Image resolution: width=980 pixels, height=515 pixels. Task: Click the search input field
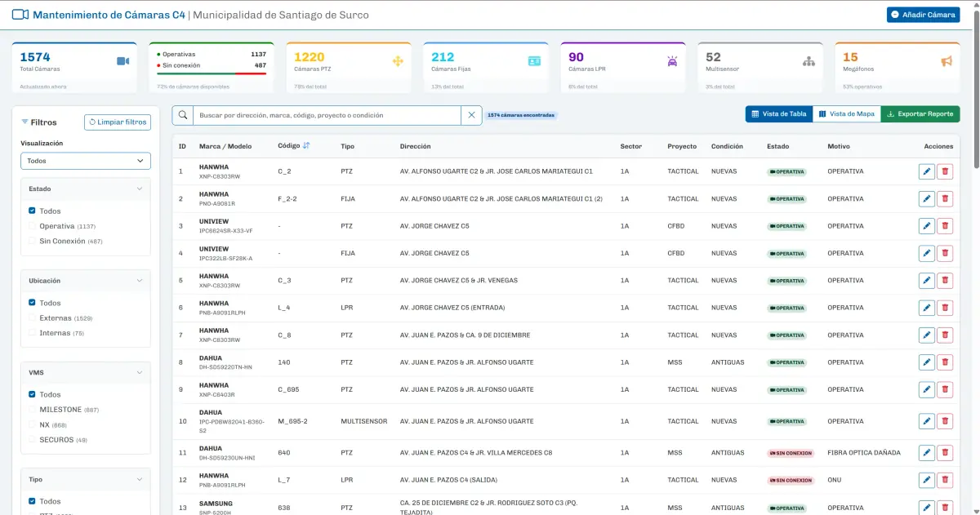click(x=327, y=115)
